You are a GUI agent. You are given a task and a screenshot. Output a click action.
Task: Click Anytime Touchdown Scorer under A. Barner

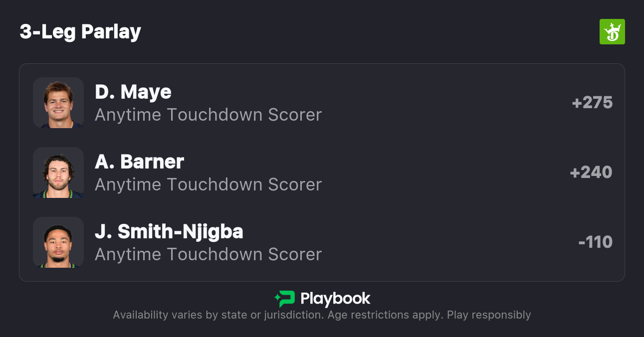pos(208,184)
